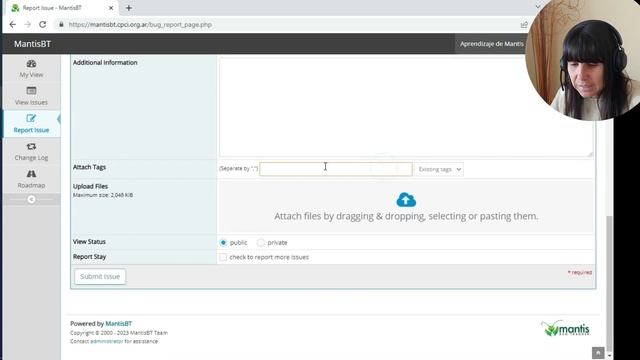
Task: Select Report Issue in the sidebar
Action: 31,124
